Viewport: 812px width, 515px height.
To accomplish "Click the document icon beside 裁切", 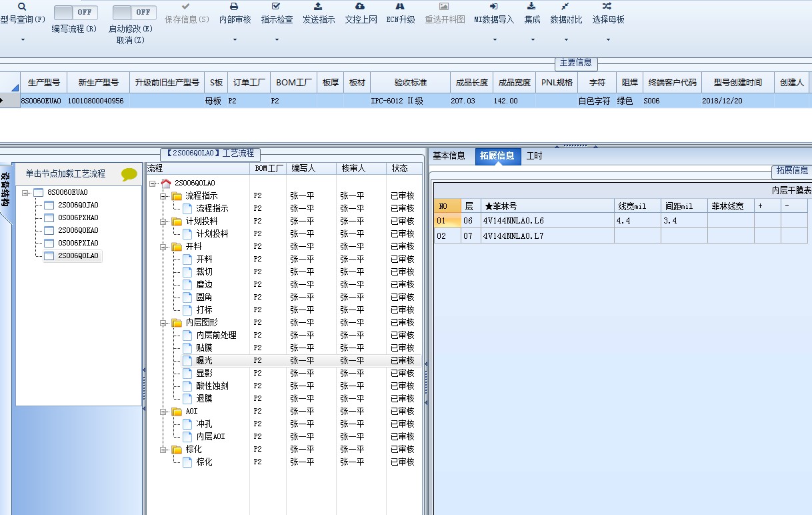I will tap(187, 272).
